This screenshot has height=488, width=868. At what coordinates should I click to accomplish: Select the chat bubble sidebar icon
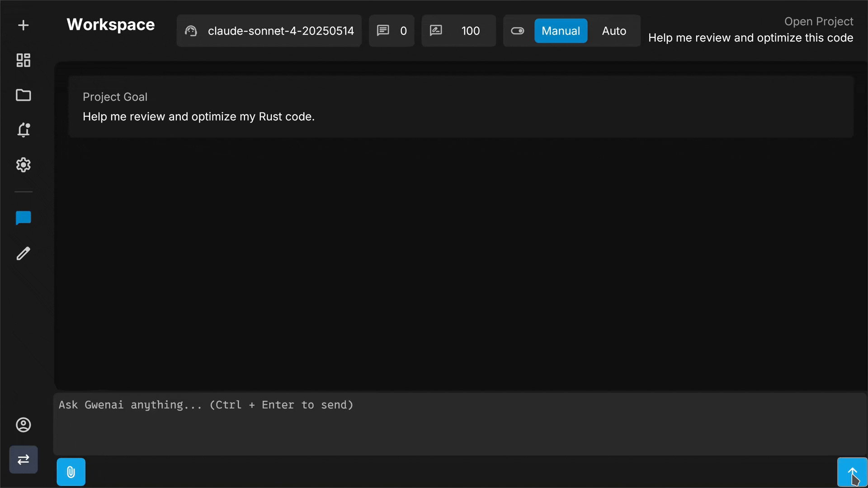click(x=24, y=218)
